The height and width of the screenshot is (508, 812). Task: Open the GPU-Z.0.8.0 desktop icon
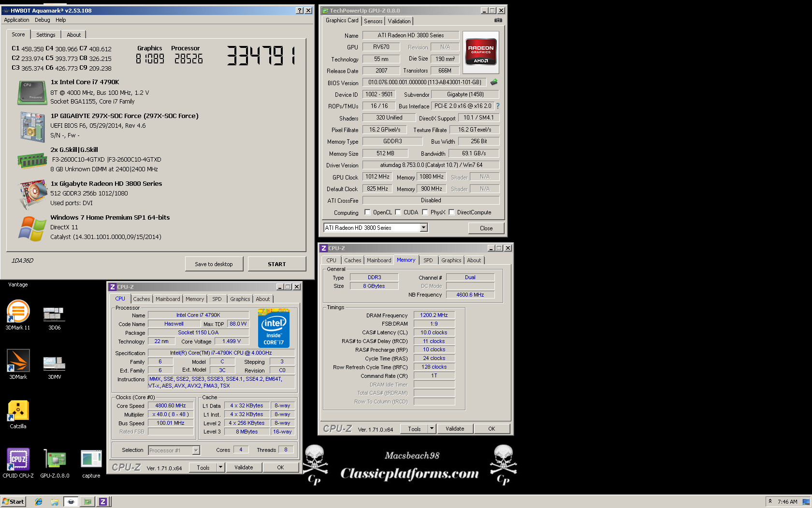(x=55, y=463)
